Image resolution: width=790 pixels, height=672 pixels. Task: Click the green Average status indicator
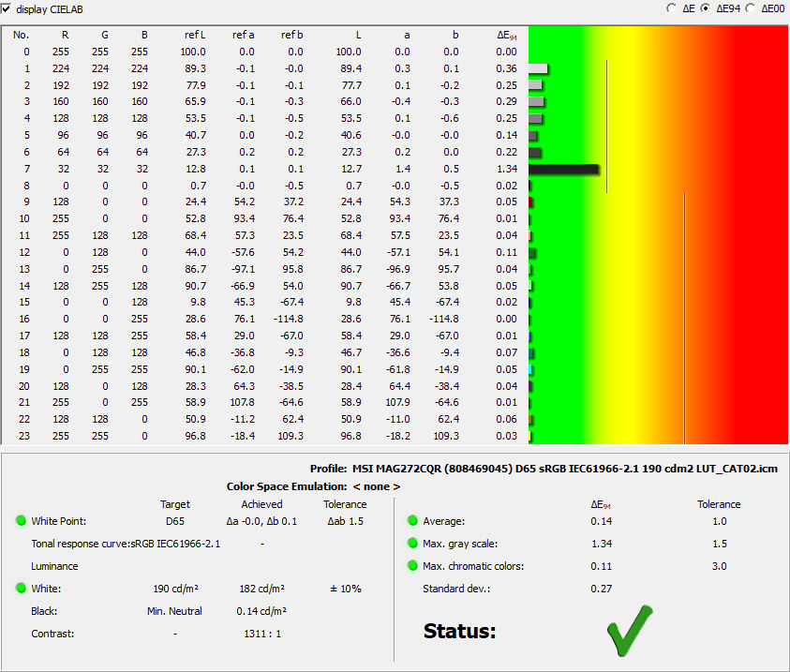tap(412, 520)
